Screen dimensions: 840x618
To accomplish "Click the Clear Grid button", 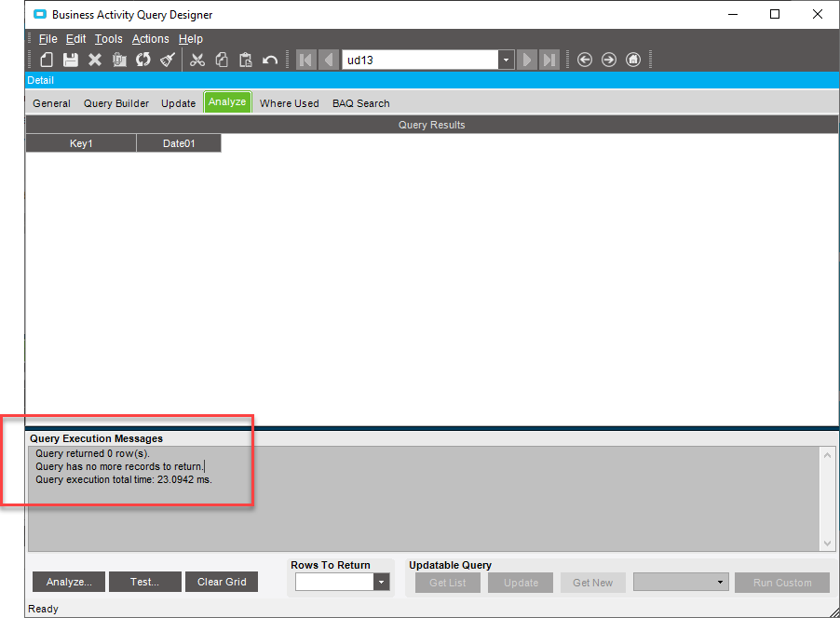I will click(222, 582).
